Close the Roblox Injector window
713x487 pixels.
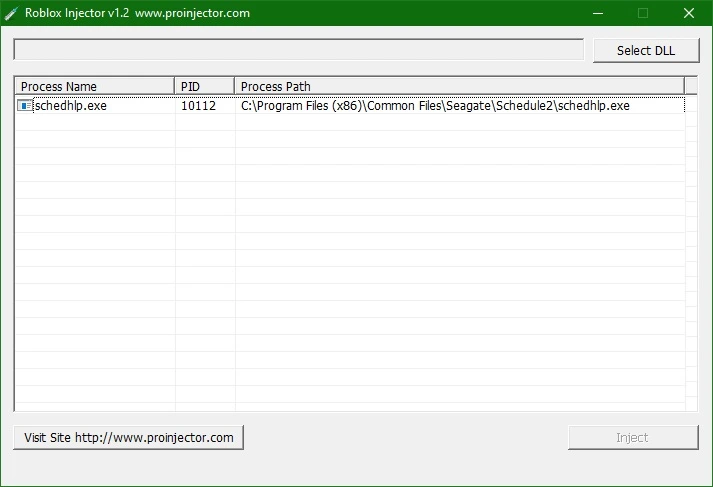688,13
